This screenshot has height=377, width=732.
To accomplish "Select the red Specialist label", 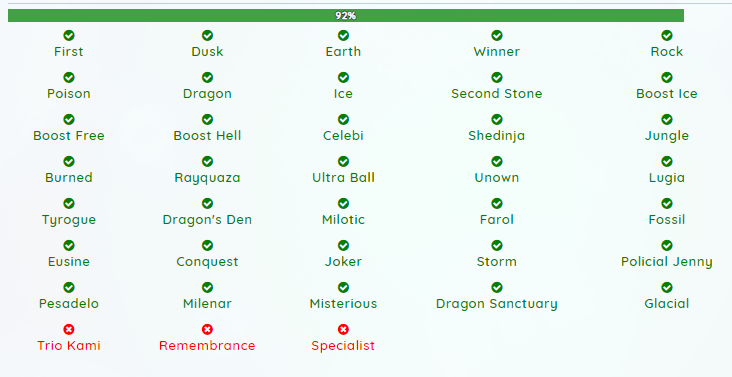I will (x=343, y=346).
